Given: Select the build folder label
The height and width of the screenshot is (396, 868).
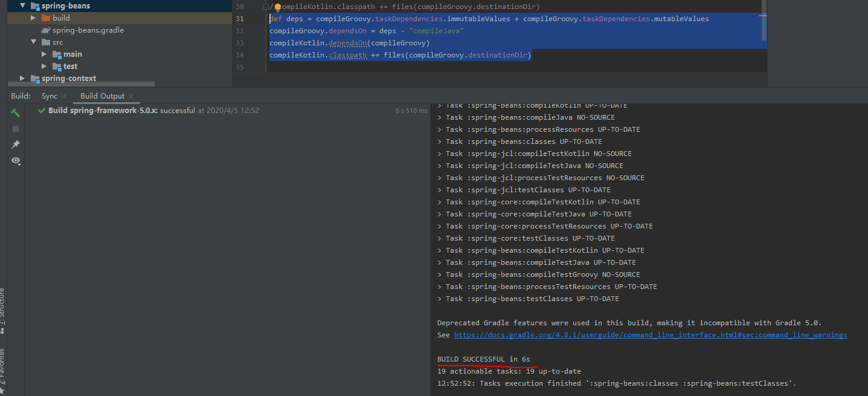Looking at the screenshot, I should (x=61, y=18).
